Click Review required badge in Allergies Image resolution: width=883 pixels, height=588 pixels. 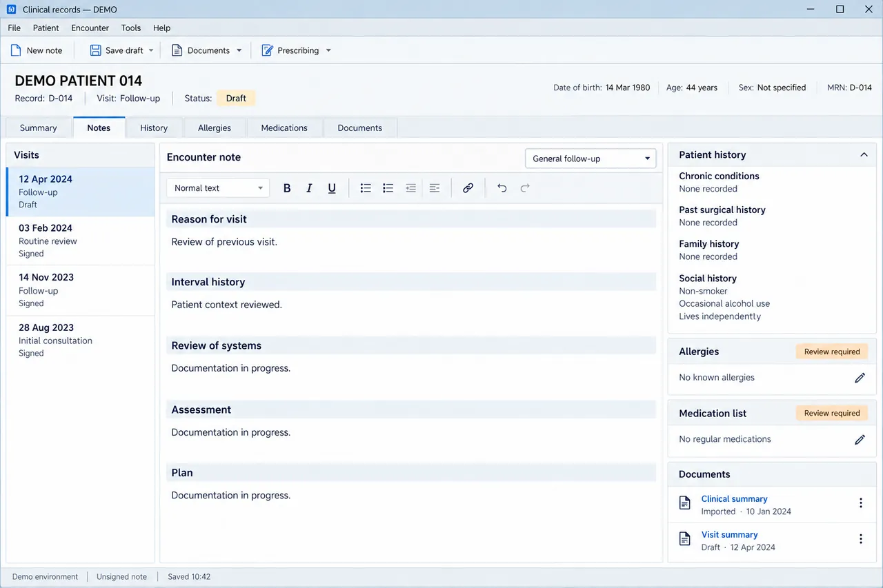(x=832, y=352)
